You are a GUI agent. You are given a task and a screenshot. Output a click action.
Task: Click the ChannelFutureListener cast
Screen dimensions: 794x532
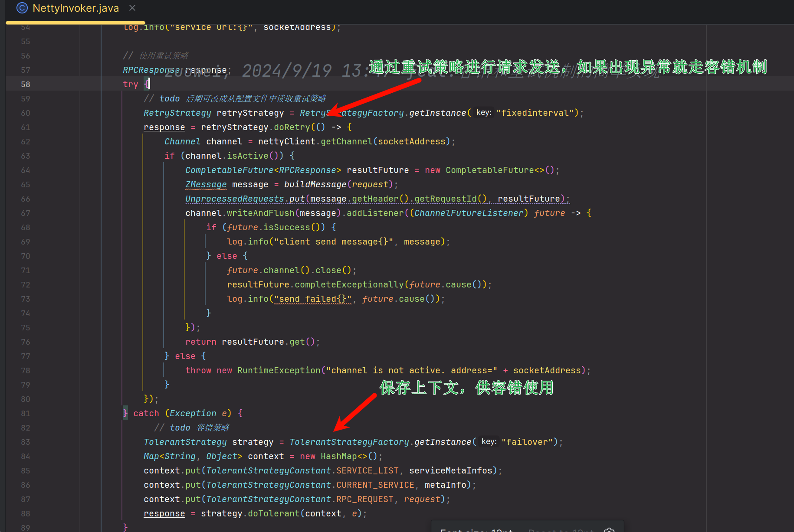469,213
